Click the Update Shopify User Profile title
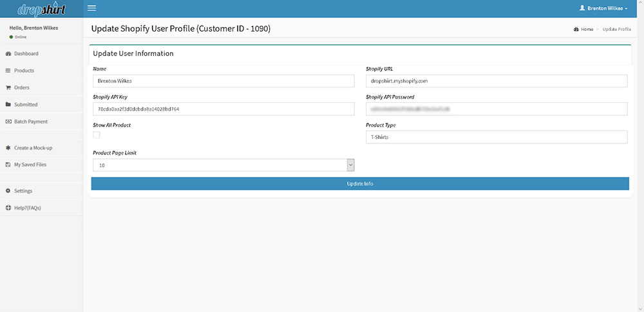The width and height of the screenshot is (644, 312). [x=181, y=29]
